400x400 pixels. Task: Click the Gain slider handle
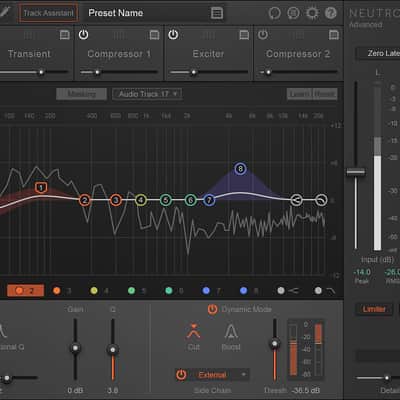click(x=75, y=348)
